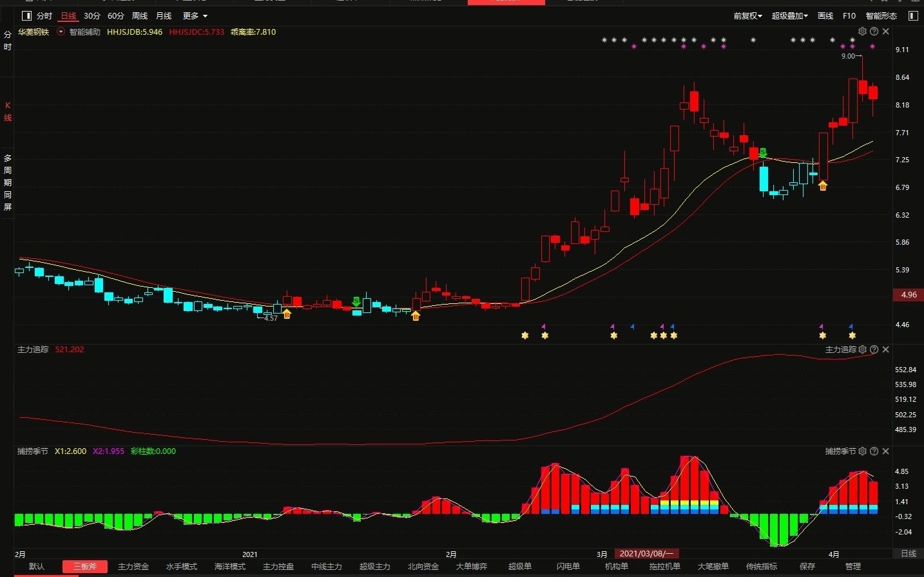Click the 4.96 price tag on price axis
This screenshot has width=924, height=577.
pos(909,295)
